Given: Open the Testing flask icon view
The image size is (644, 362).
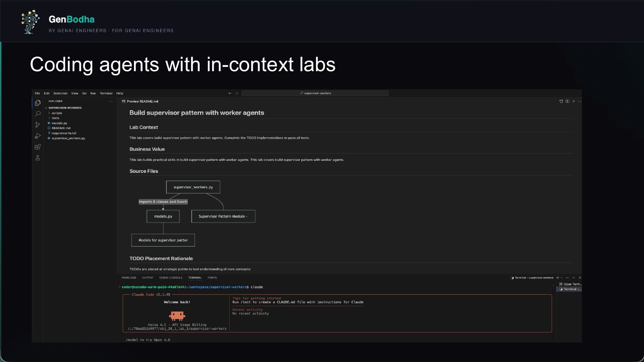Looking at the screenshot, I should (x=38, y=158).
